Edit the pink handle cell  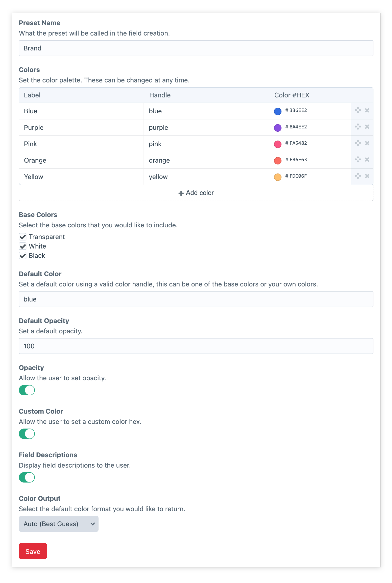click(206, 144)
